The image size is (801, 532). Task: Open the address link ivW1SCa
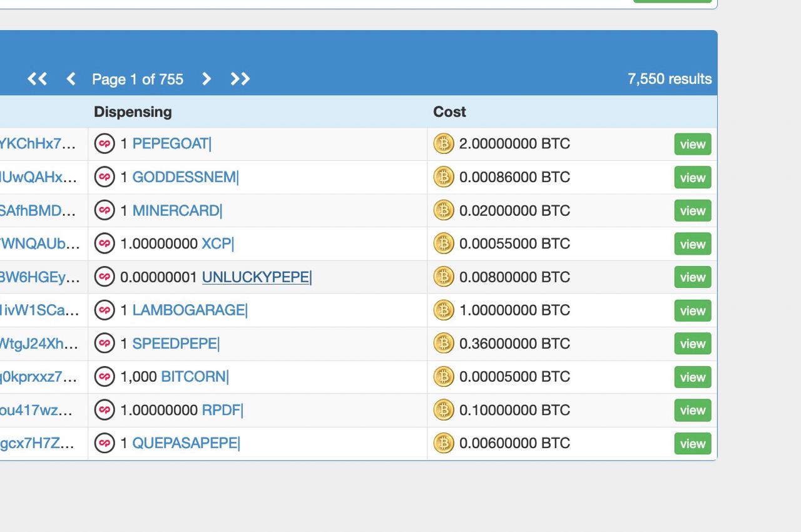coord(39,310)
